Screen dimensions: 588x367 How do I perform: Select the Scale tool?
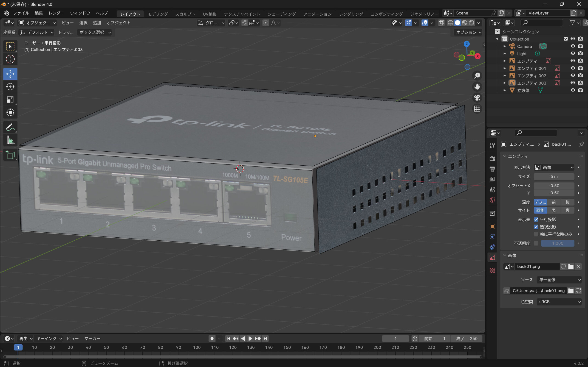click(x=10, y=100)
